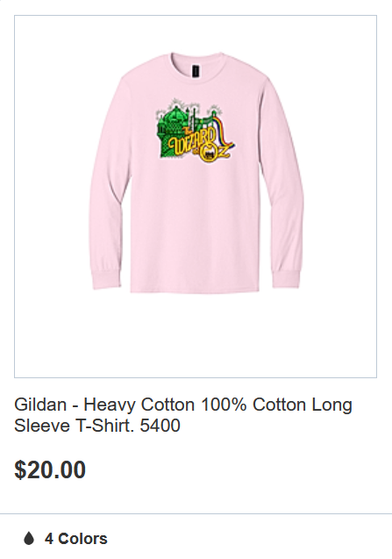Click the '5400' style number in title
This screenshot has width=392, height=559.
(160, 426)
